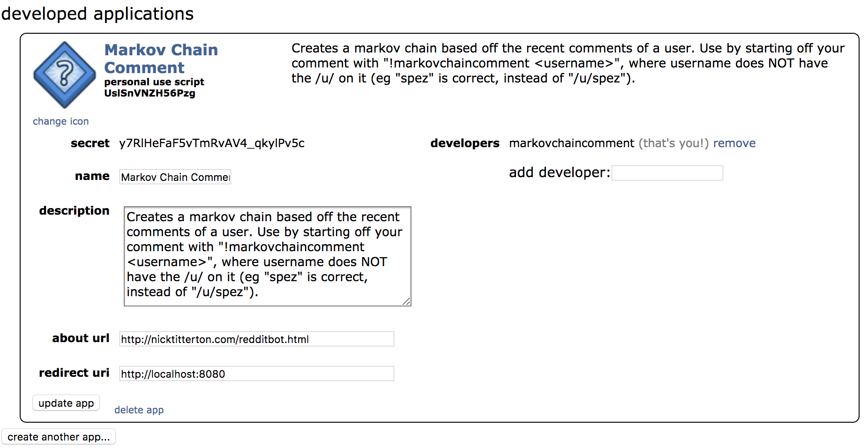Click the redirect uri label

pos(74,373)
